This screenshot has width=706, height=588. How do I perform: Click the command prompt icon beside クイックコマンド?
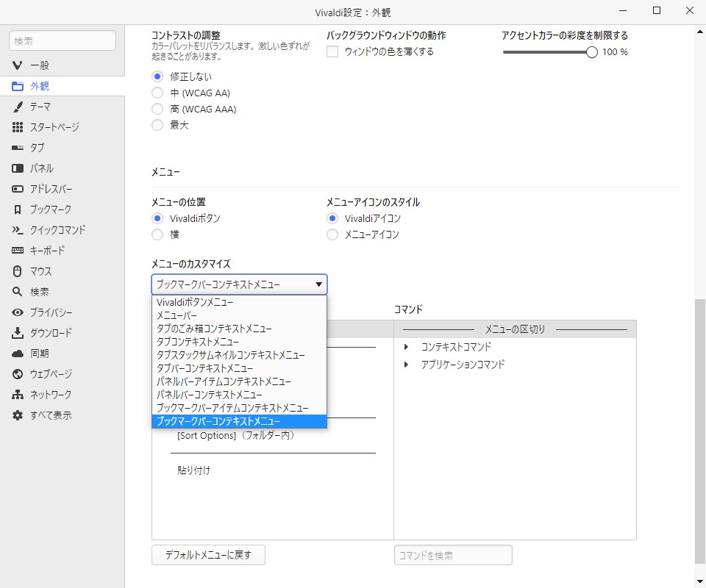click(x=17, y=230)
